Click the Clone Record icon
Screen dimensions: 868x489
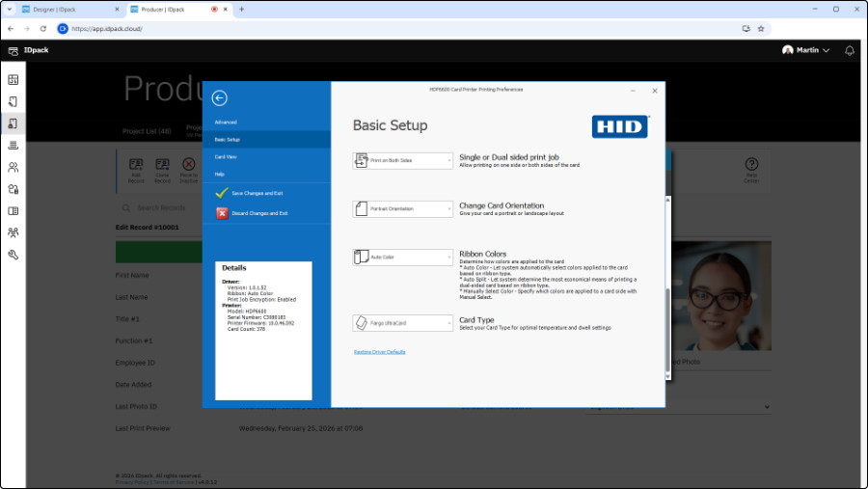pyautogui.click(x=162, y=165)
